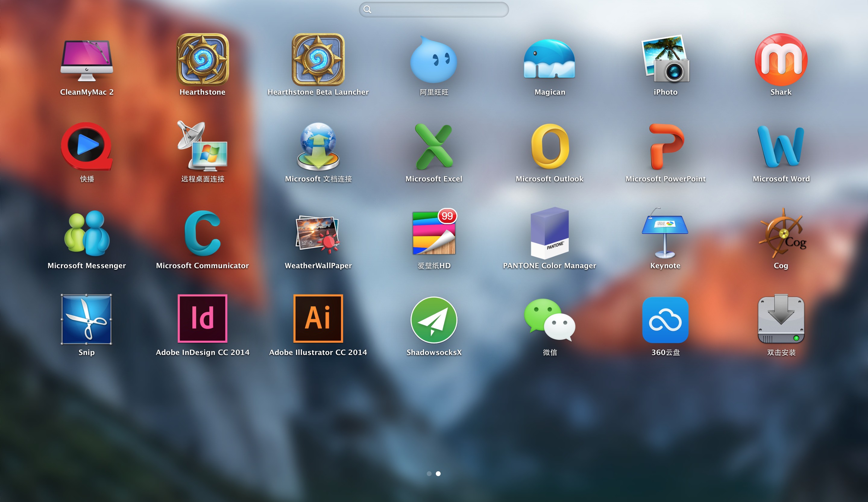
Task: Launch Microsoft PowerPoint
Action: 665,147
